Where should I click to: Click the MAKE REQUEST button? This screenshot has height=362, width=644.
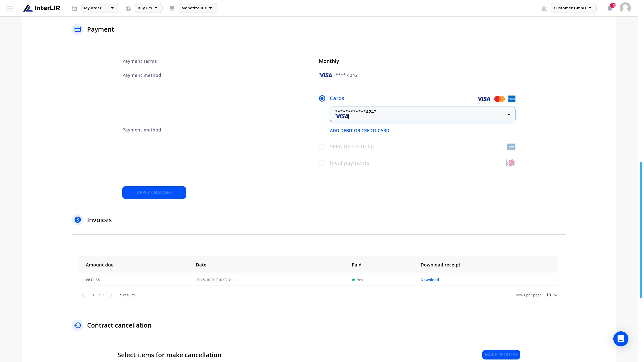[x=501, y=355]
